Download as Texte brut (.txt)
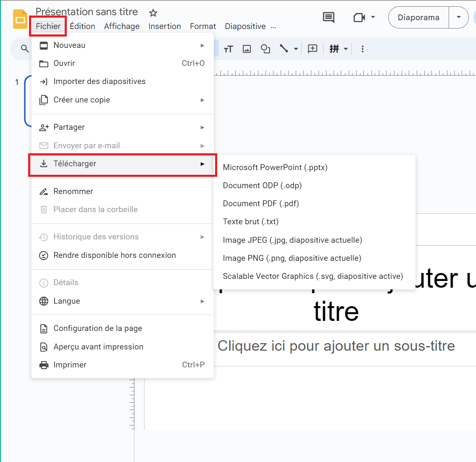 click(315, 222)
